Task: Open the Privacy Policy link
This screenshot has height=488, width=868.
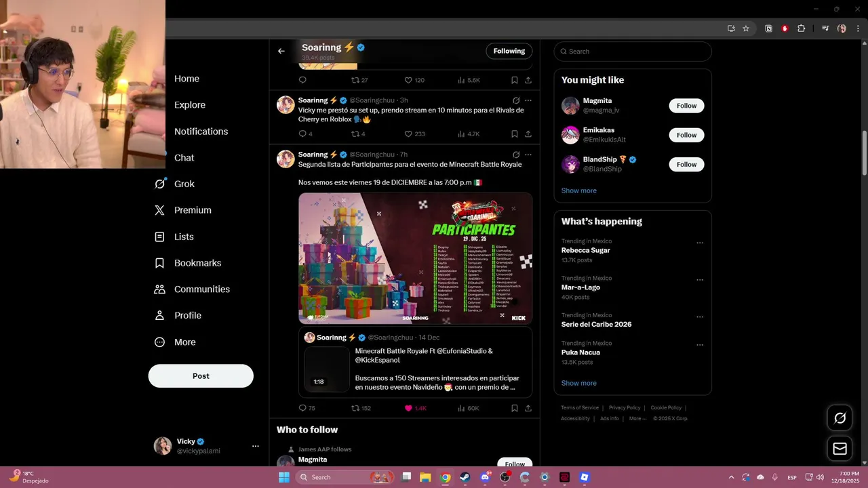Action: (x=625, y=408)
